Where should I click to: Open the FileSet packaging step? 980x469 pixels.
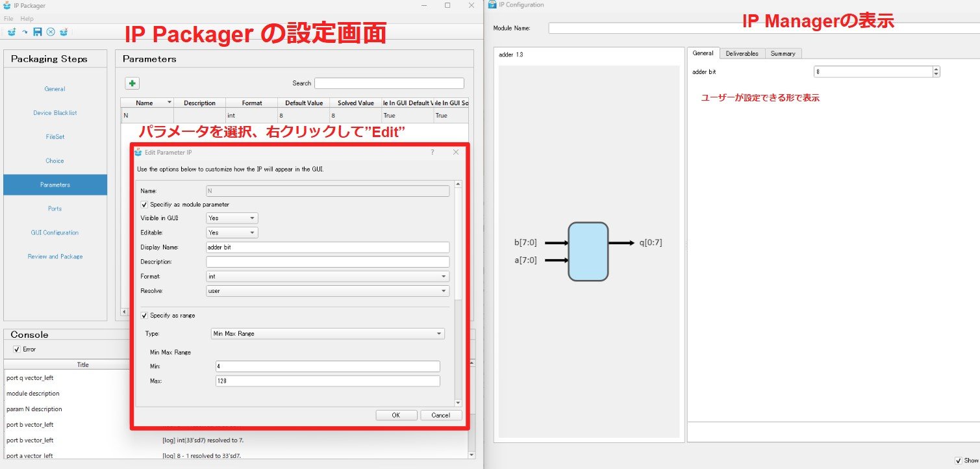point(55,137)
